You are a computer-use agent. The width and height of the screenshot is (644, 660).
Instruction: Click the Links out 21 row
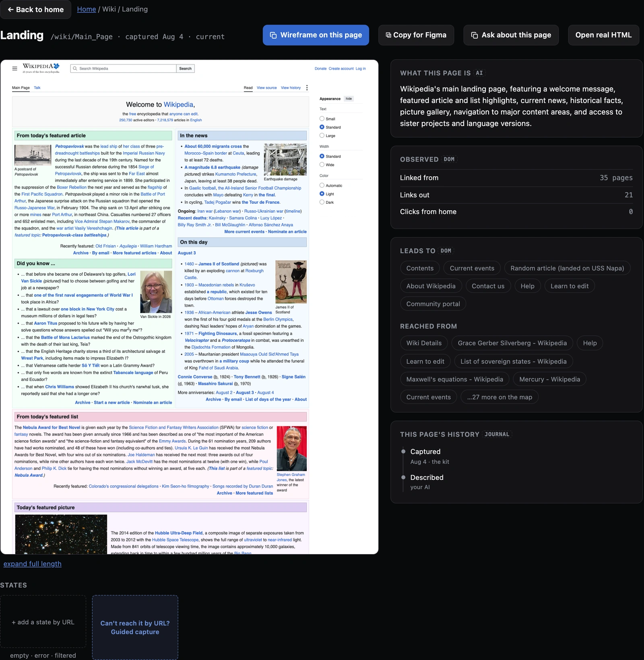[x=516, y=195]
